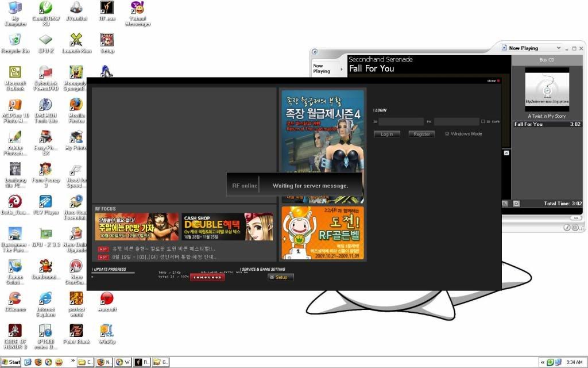Click the Update Progress bar
588x368 pixels.
[x=113, y=273]
